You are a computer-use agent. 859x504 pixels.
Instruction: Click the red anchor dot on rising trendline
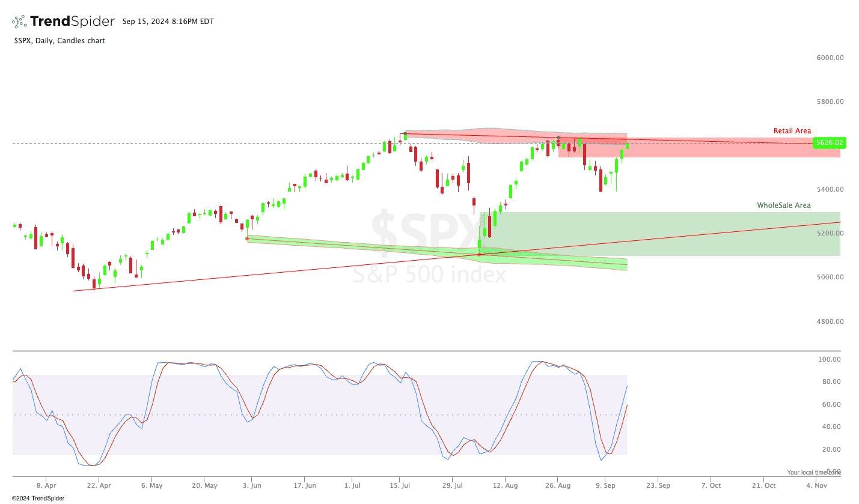(479, 255)
